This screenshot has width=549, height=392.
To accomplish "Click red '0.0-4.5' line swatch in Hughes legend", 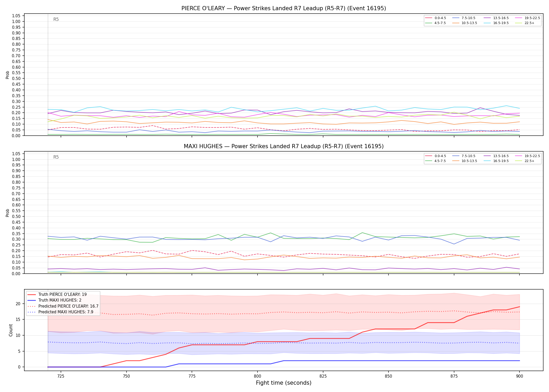I will point(429,156).
